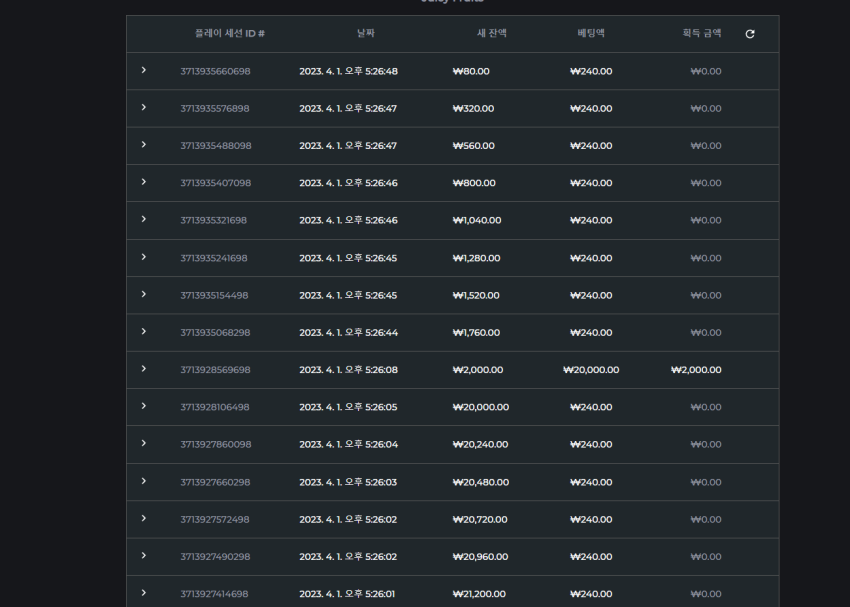Click the 플레이 세션 ID # column header
The image size is (850, 607).
coord(230,34)
